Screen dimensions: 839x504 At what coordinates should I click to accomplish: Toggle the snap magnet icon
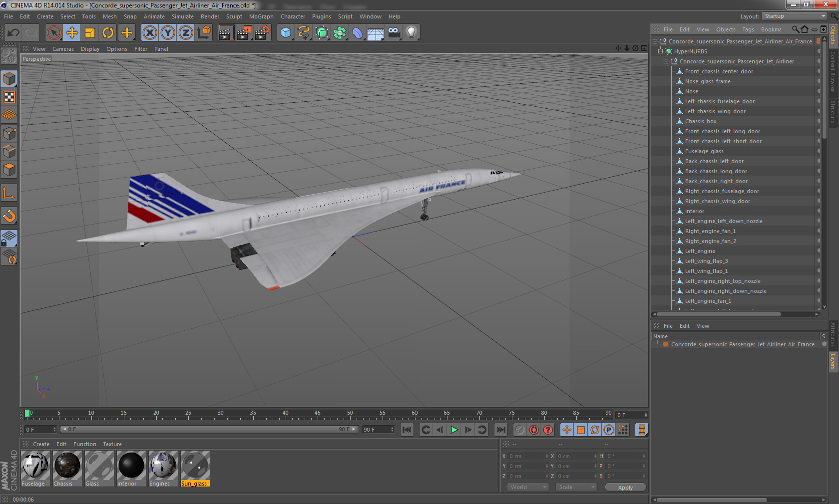[9, 216]
